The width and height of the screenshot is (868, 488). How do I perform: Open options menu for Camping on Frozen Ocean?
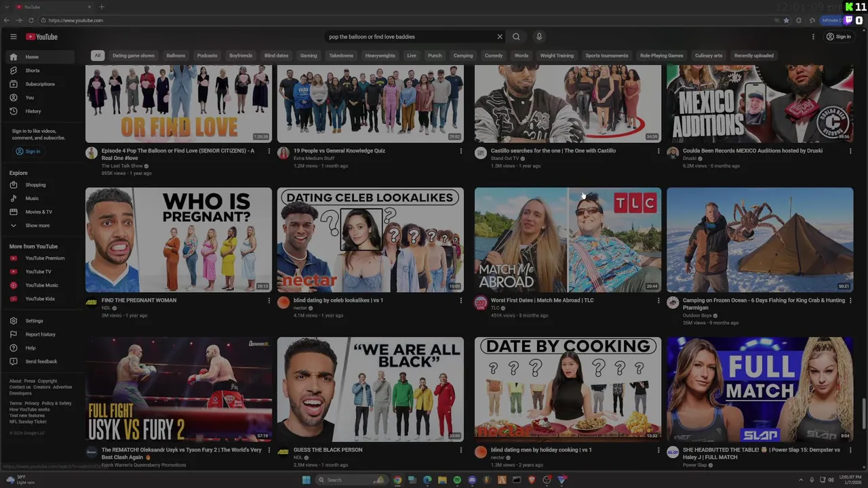click(x=850, y=300)
